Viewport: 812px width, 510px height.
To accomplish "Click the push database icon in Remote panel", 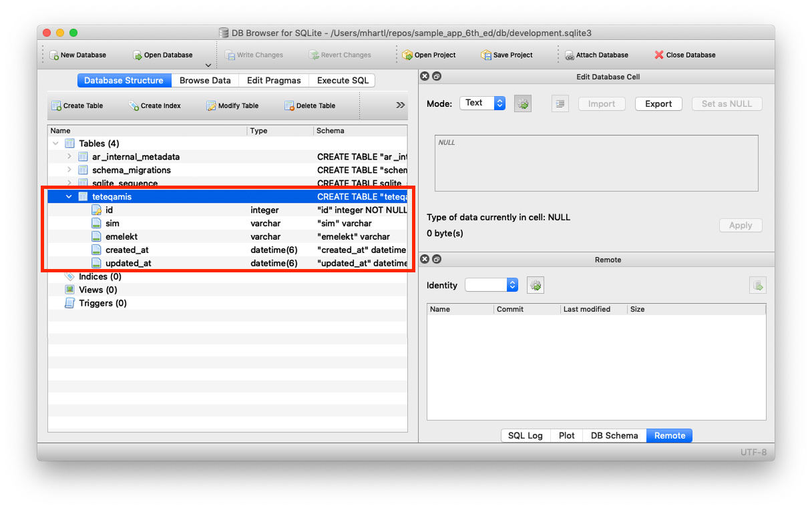I will tap(758, 285).
